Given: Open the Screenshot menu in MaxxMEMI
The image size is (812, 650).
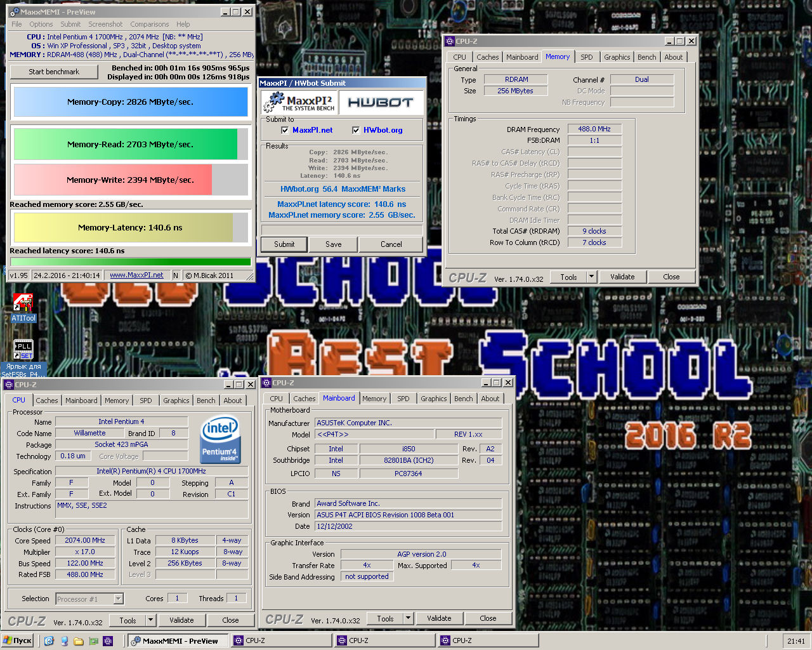Looking at the screenshot, I should tap(105, 24).
